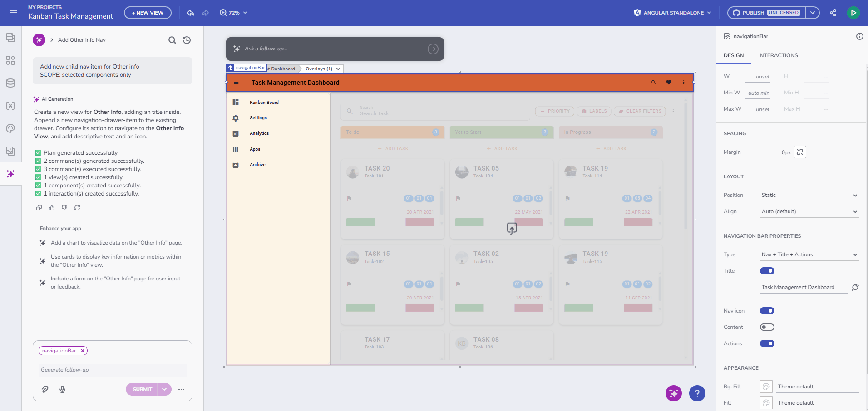868x411 pixels.
Task: Click the SUBMIT button in follow-up panel
Action: tap(142, 389)
